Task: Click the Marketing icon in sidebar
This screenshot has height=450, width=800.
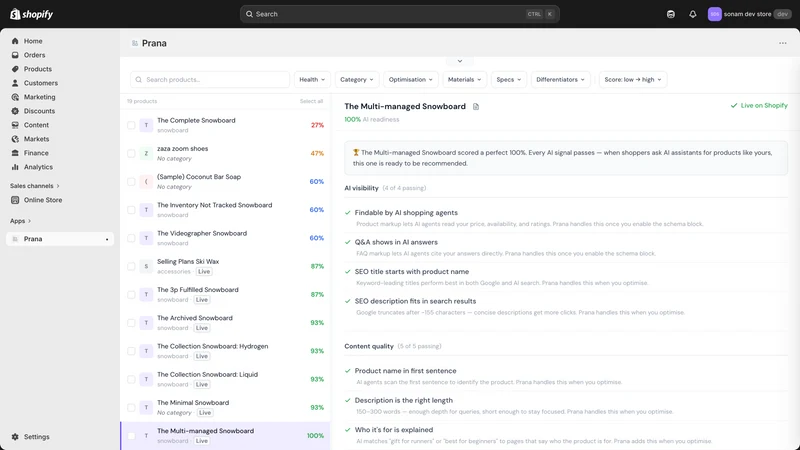Action: pos(15,97)
